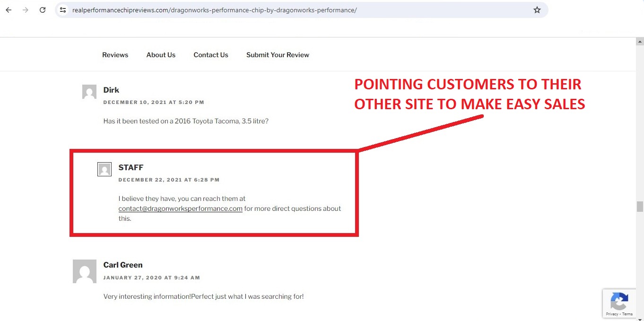This screenshot has height=321, width=644.
Task: Click the browser back arrow
Action: click(x=9, y=10)
